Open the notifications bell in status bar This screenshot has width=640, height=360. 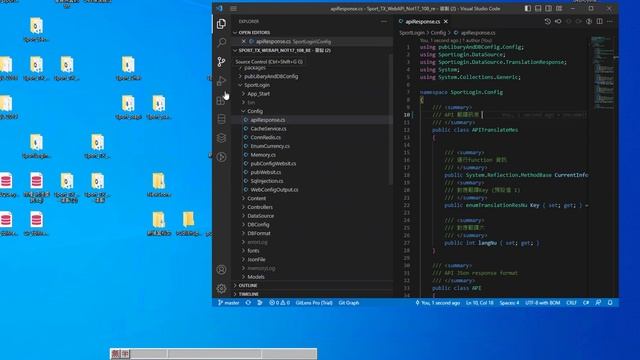pyautogui.click(x=610, y=303)
